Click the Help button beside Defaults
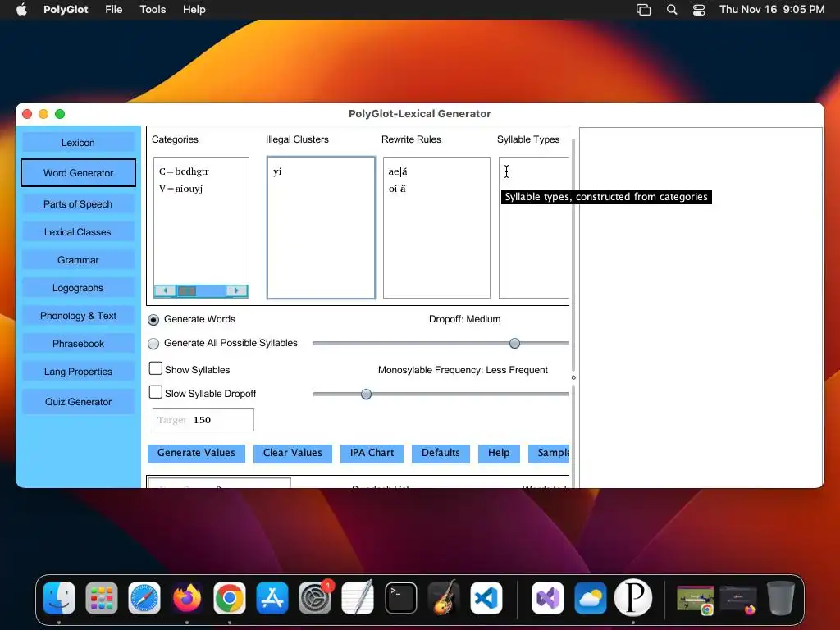840x630 pixels. 499,453
